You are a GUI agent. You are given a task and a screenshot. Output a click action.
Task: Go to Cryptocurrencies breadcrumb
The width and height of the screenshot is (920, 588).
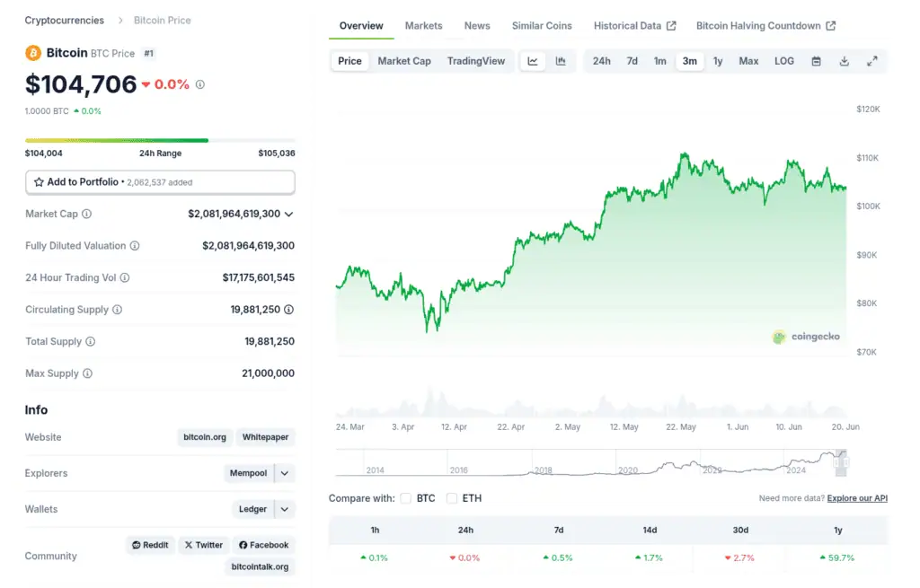65,21
